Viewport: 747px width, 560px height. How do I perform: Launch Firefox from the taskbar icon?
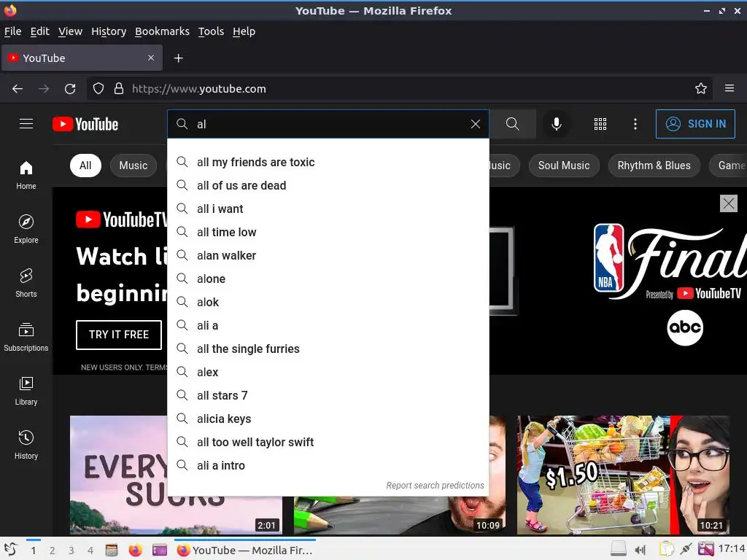pyautogui.click(x=135, y=550)
